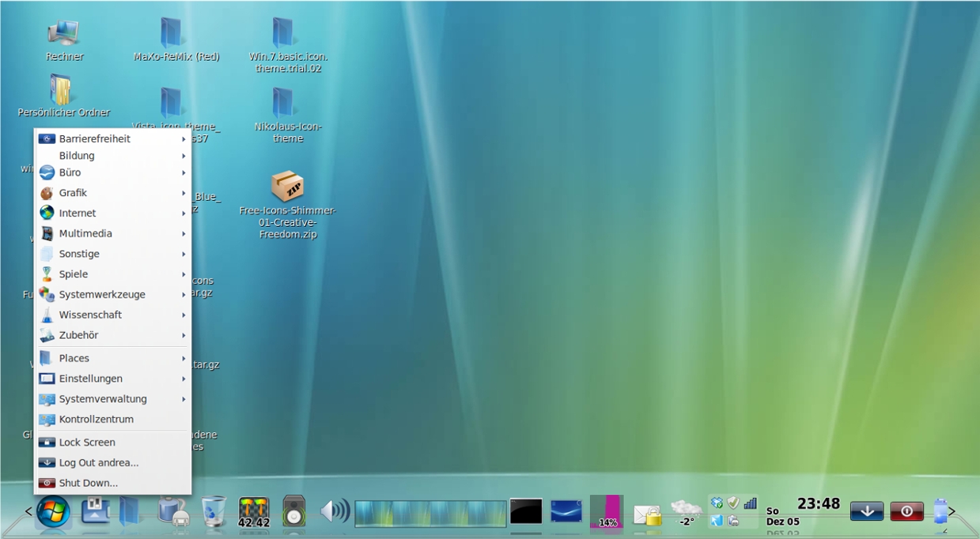Expand the Bildung submenu

click(112, 156)
